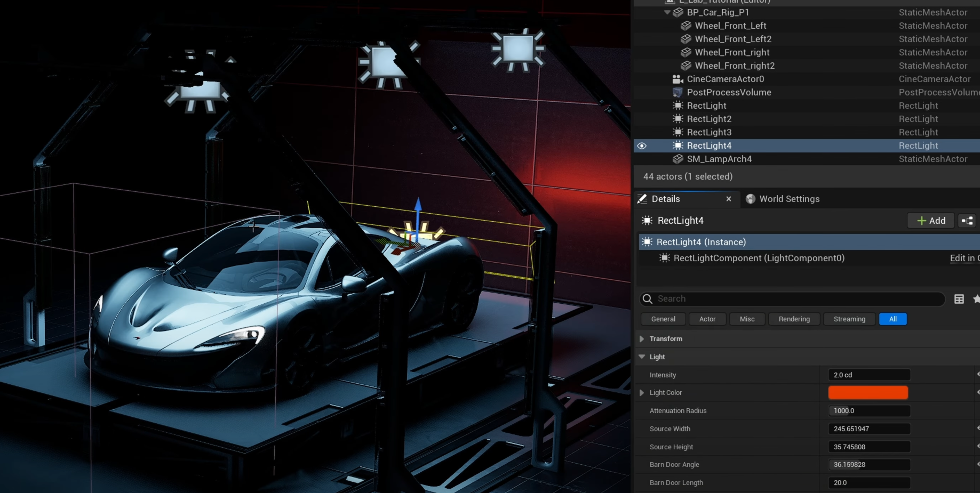The height and width of the screenshot is (493, 980).
Task: Click the top-right rect light viewport icon
Action: 517,49
